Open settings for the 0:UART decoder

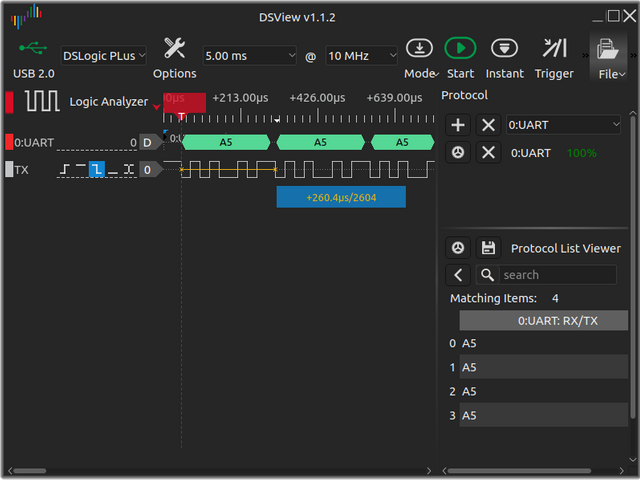pos(458,153)
